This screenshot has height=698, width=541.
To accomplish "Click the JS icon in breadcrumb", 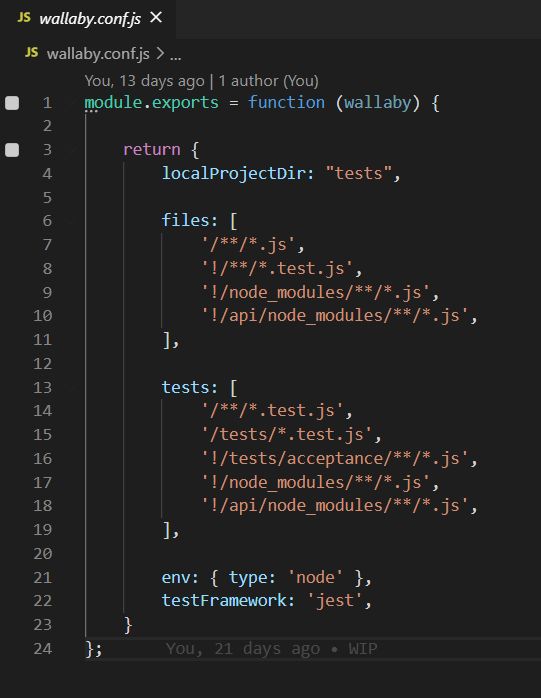I will point(32,53).
